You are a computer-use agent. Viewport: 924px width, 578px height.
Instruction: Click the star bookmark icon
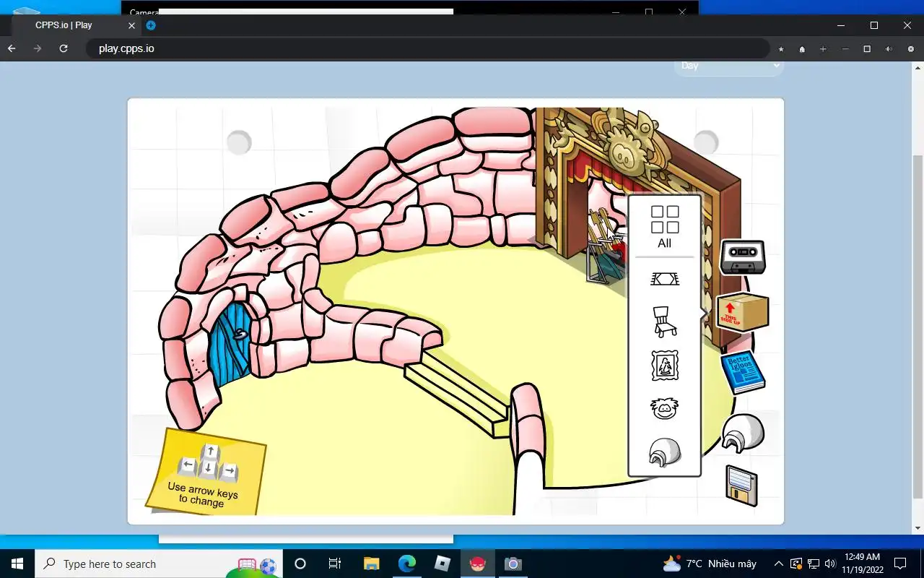point(781,49)
